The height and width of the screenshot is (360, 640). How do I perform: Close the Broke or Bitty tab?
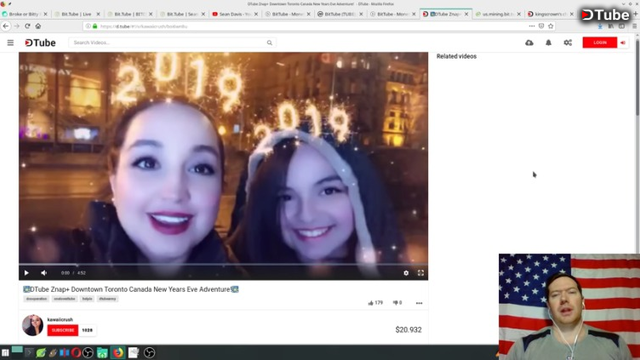pos(45,14)
